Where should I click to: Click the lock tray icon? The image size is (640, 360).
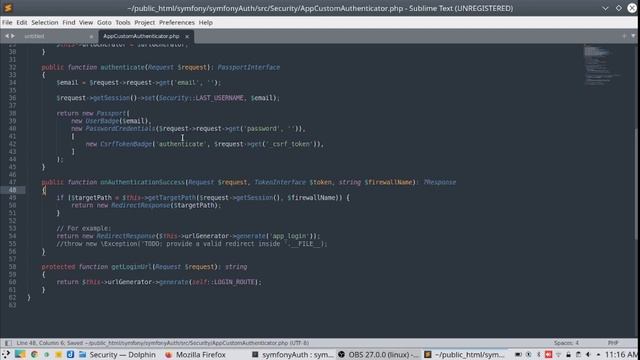(x=568, y=355)
